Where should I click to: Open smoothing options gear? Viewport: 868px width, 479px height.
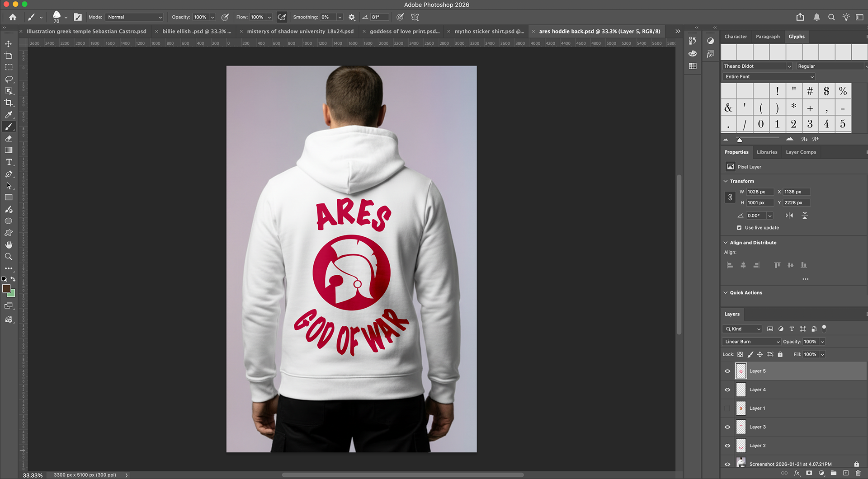(352, 17)
